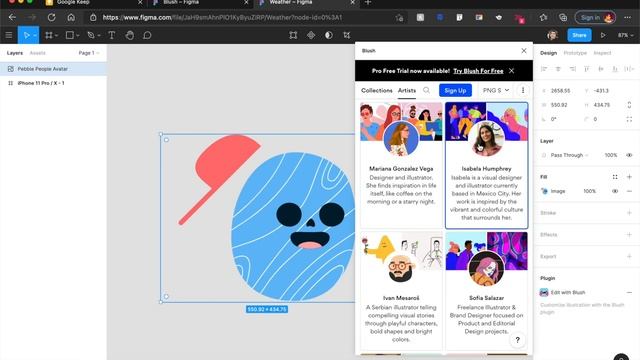Navigate back in the browser
The width and height of the screenshot is (640, 360).
coord(12,17)
